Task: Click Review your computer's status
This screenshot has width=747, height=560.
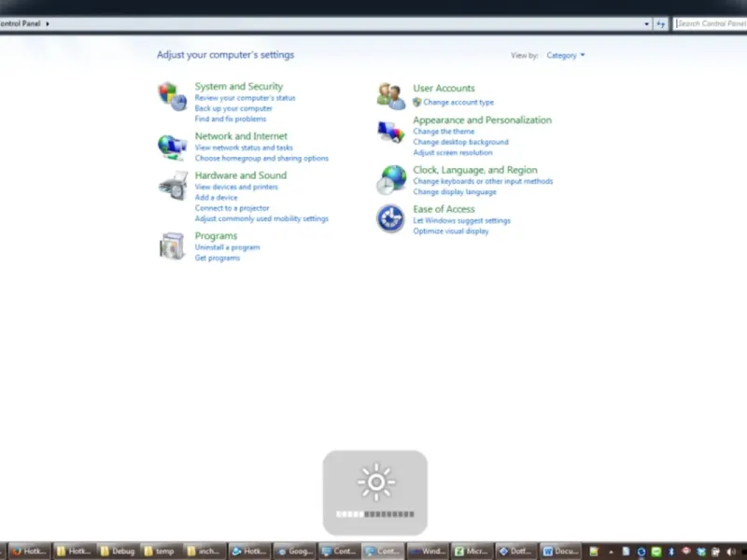Action: (245, 98)
